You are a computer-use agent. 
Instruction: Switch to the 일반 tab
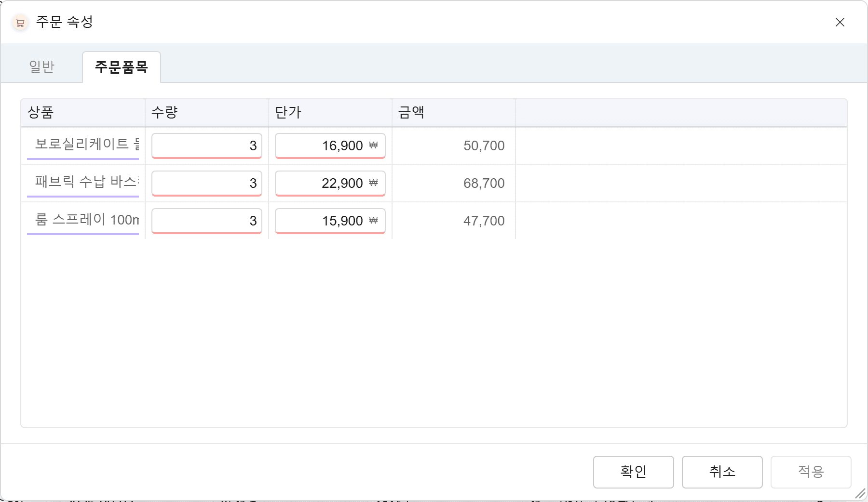42,66
